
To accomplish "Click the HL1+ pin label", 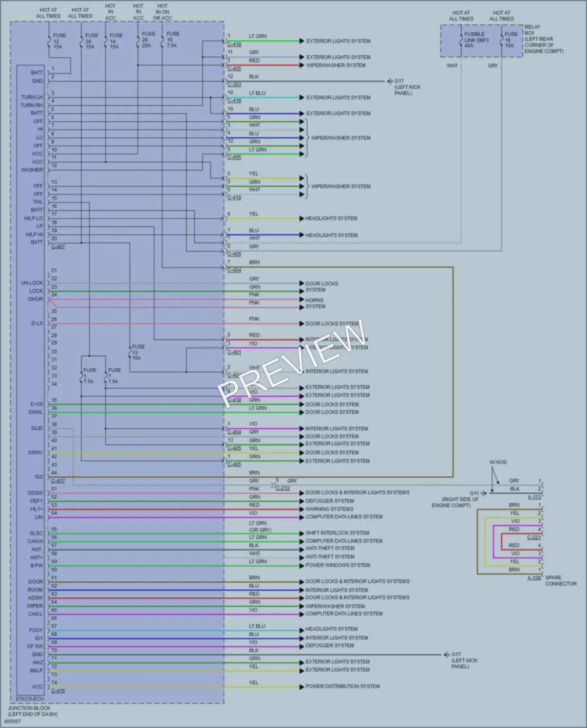I will [x=37, y=509].
